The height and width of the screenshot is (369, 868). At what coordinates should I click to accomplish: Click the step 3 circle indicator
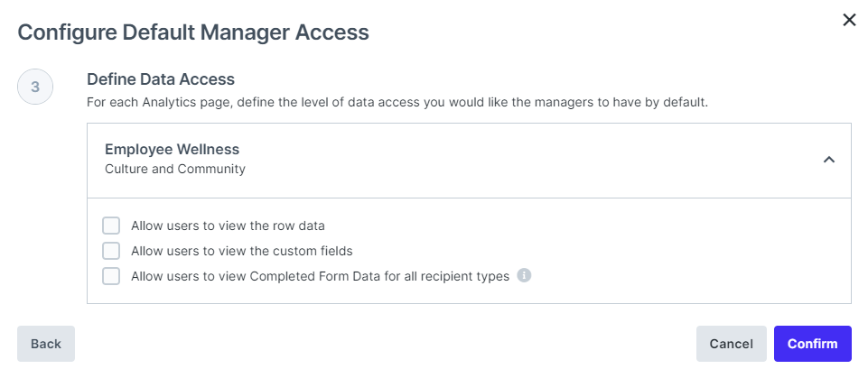point(35,87)
